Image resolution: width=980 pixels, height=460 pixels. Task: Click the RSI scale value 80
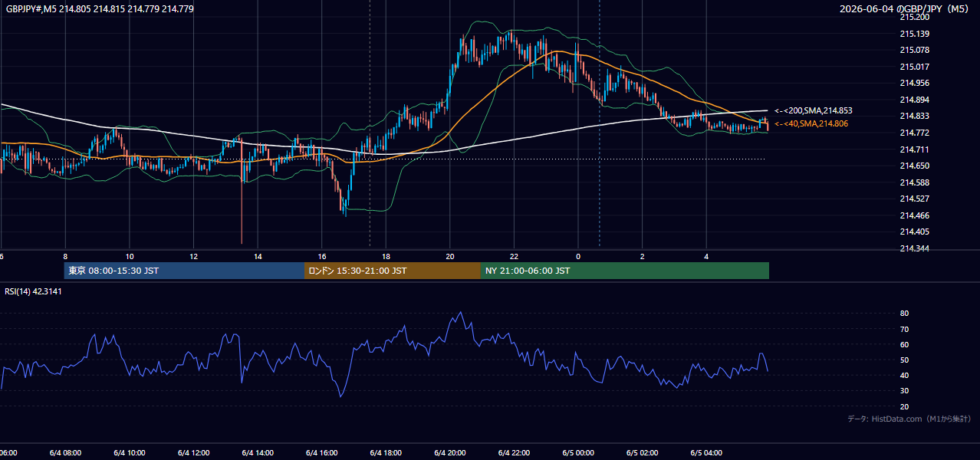click(904, 314)
